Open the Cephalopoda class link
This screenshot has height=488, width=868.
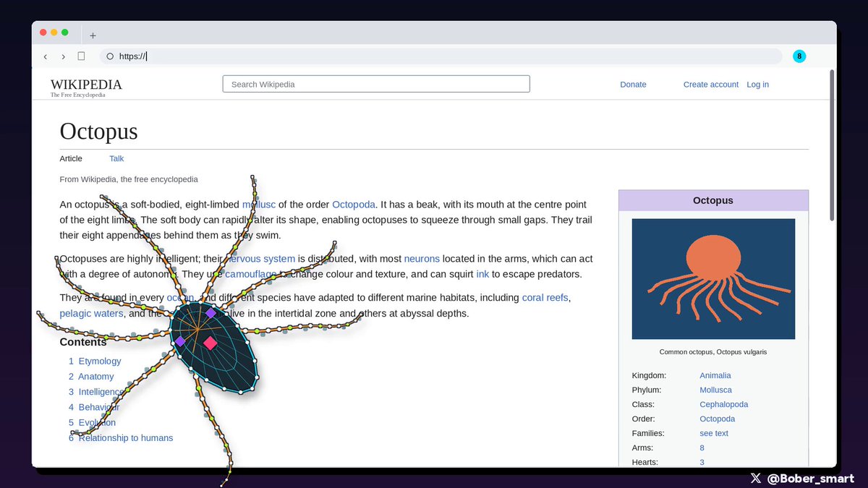click(723, 404)
